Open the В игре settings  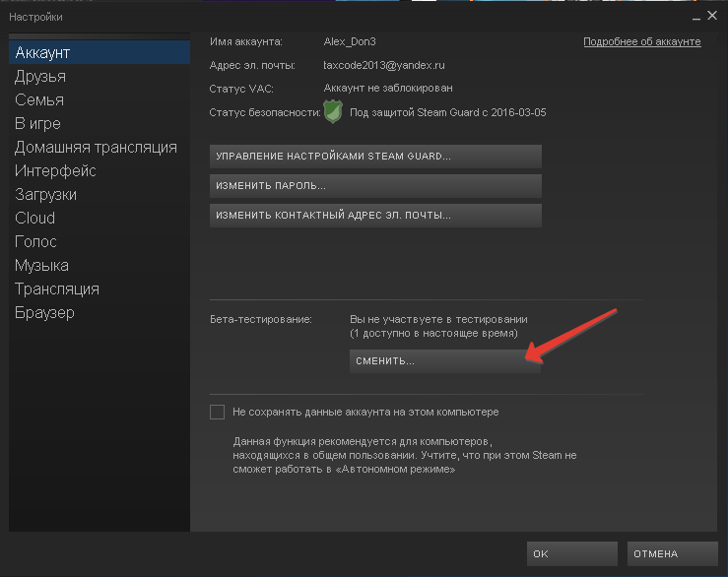point(37,123)
